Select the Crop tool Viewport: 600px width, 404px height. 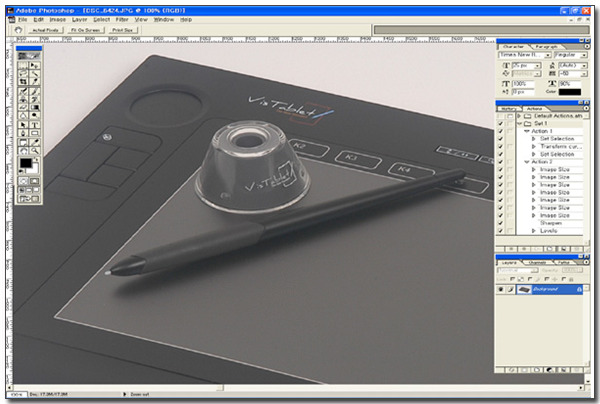pos(23,81)
